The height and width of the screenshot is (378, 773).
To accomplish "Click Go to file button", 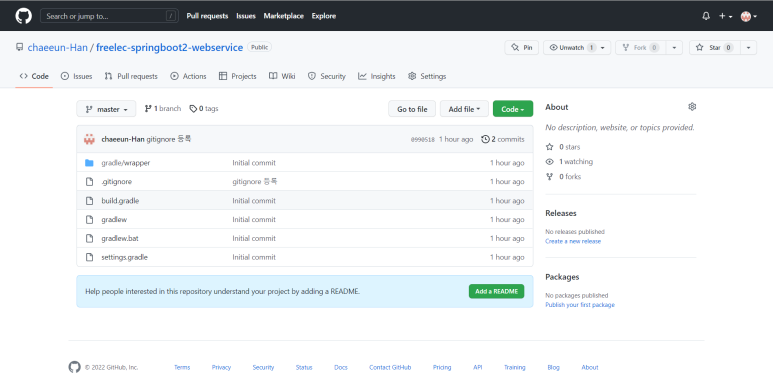I will point(412,109).
